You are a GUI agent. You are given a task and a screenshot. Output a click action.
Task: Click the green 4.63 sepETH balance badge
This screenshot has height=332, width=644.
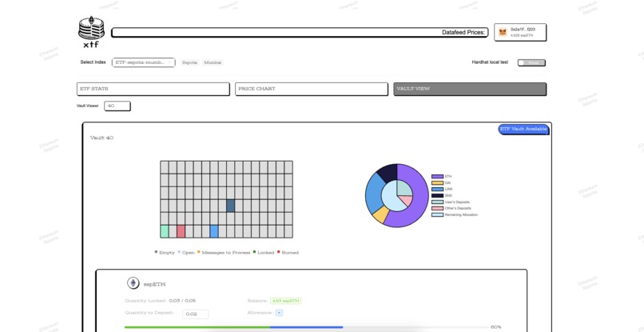(285, 301)
